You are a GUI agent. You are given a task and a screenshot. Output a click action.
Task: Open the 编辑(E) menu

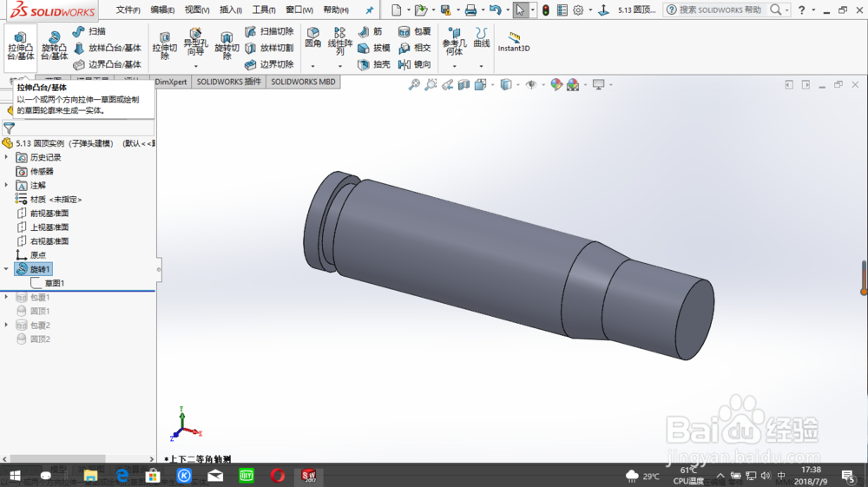tap(162, 10)
